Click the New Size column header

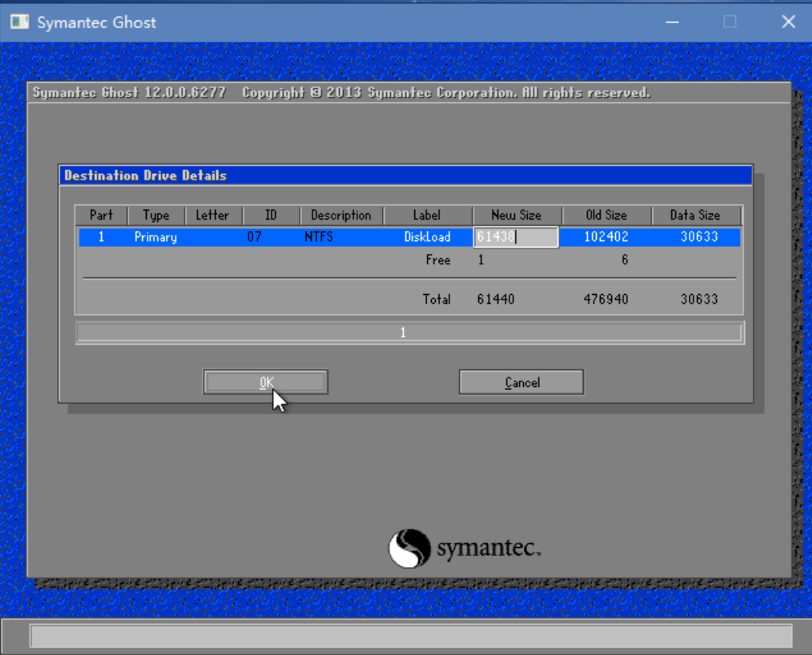516,215
